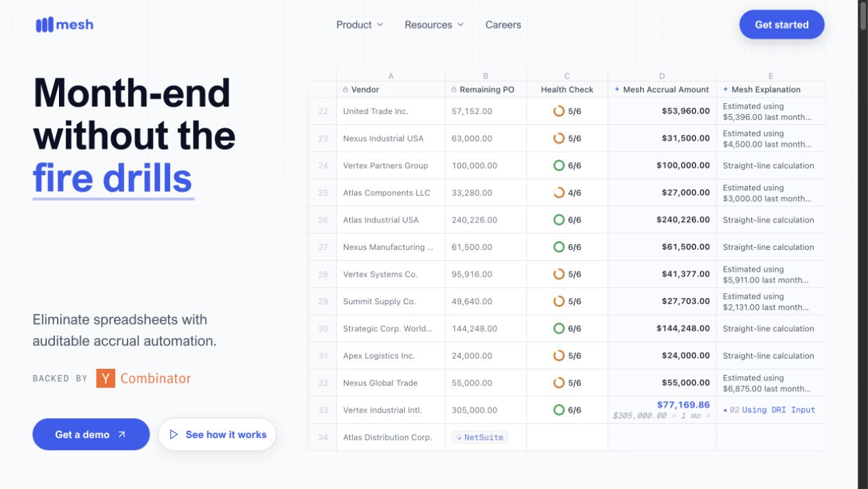Viewport: 868px width, 489px height.
Task: Click sparkle icon beside Mesh Accrual Amount
Action: 617,89
